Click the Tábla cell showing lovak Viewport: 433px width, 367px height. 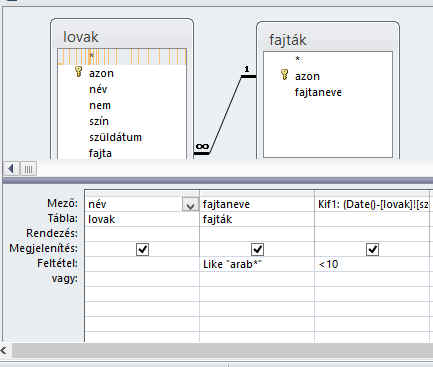[x=142, y=219]
